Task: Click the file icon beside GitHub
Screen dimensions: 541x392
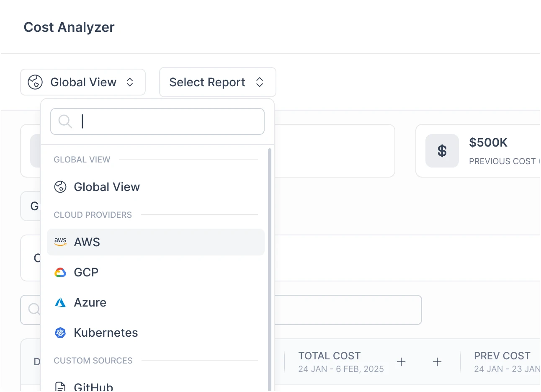Action: (x=60, y=387)
